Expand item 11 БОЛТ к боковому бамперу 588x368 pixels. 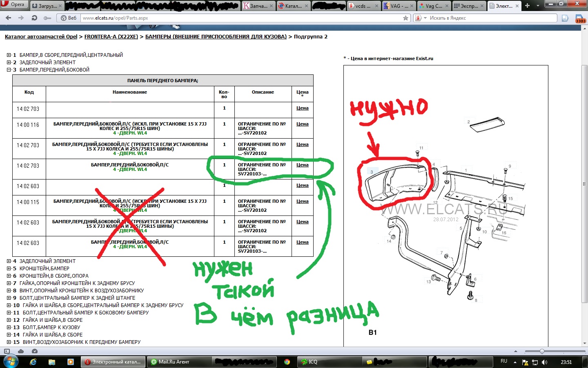point(9,312)
